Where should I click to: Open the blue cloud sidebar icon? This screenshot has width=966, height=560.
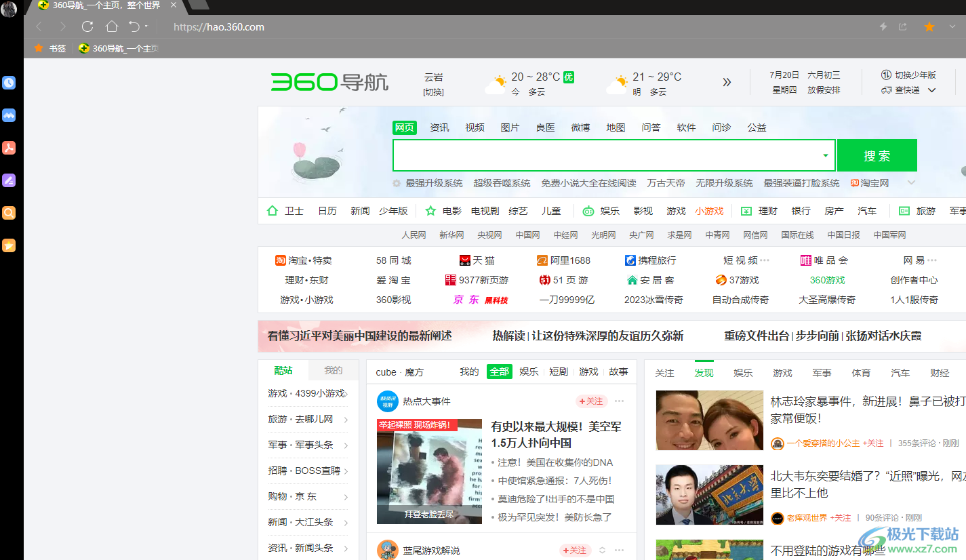tap(9, 115)
